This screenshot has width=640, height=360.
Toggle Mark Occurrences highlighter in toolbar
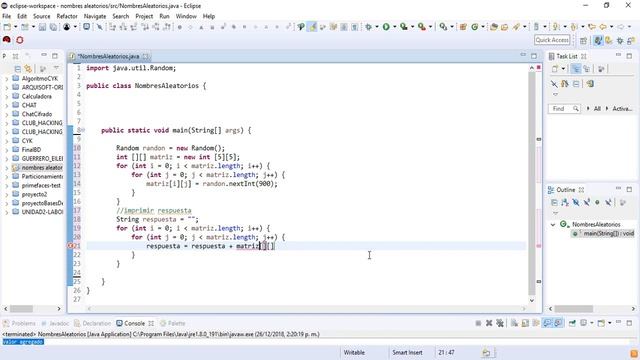(312, 27)
